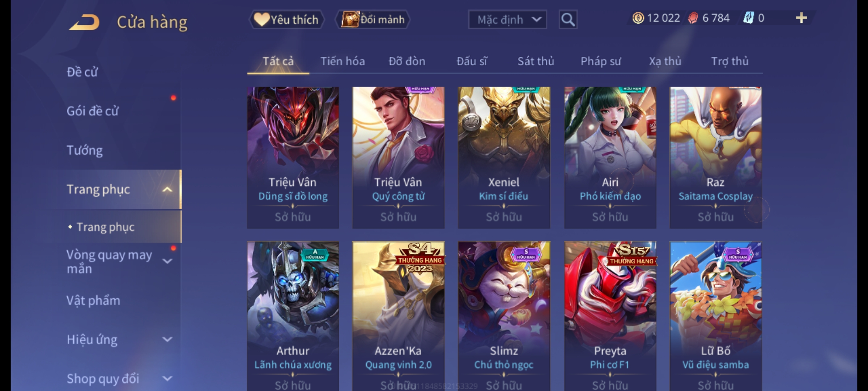Switch to the Tiến hóa tab
The width and height of the screenshot is (868, 391).
(342, 61)
